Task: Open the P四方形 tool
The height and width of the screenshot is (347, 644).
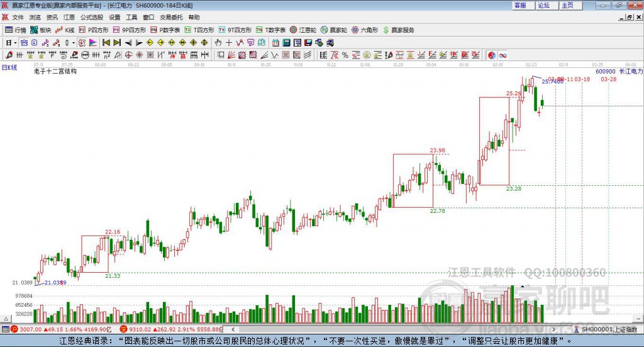Action: tap(94, 30)
